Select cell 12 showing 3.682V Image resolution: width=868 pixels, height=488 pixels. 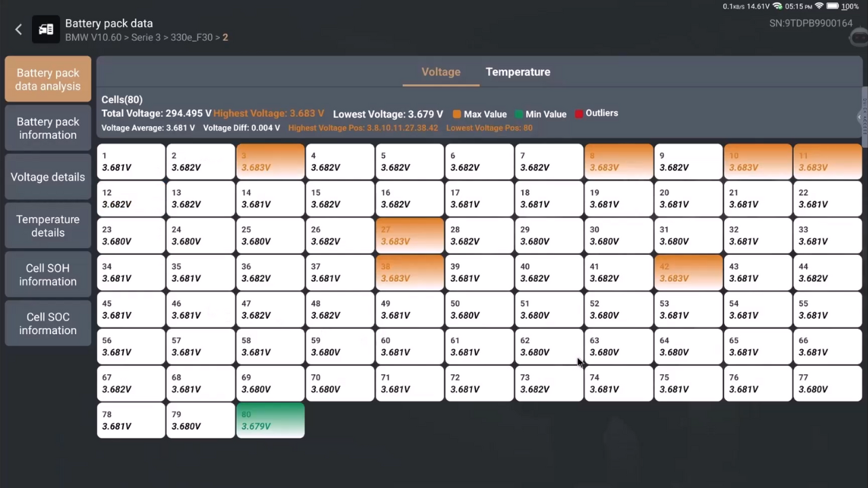tap(131, 199)
